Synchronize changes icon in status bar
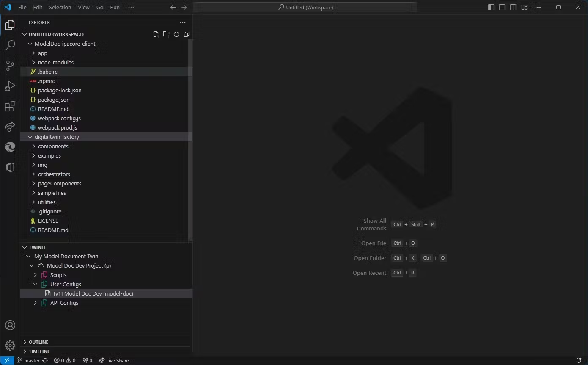The image size is (588, 365). pos(45,360)
